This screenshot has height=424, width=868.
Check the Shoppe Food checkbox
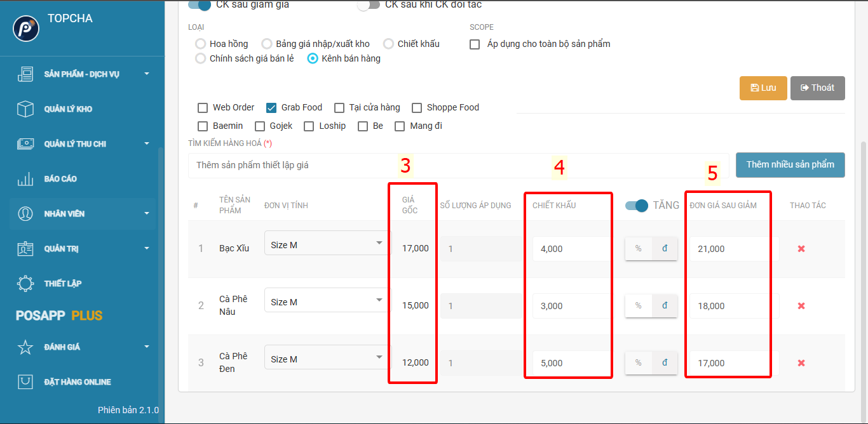417,108
